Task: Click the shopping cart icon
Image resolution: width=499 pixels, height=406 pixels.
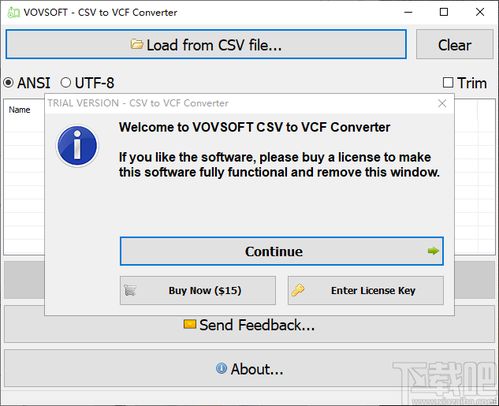Action: [x=130, y=290]
